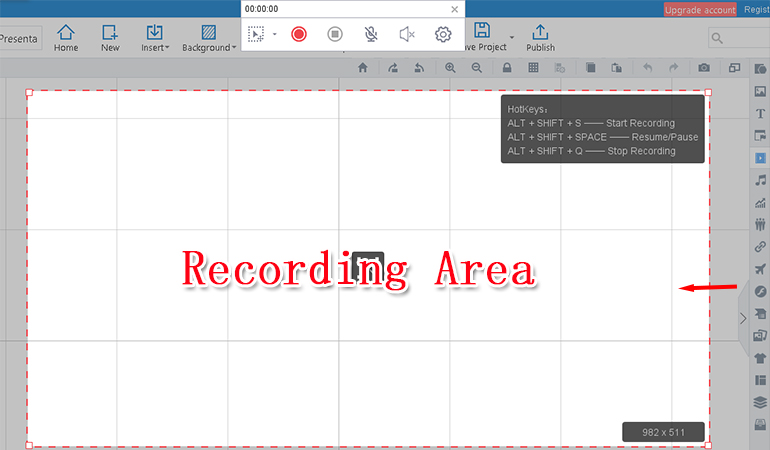The width and height of the screenshot is (770, 450).
Task: Click the Upgrade account button
Action: click(x=700, y=9)
